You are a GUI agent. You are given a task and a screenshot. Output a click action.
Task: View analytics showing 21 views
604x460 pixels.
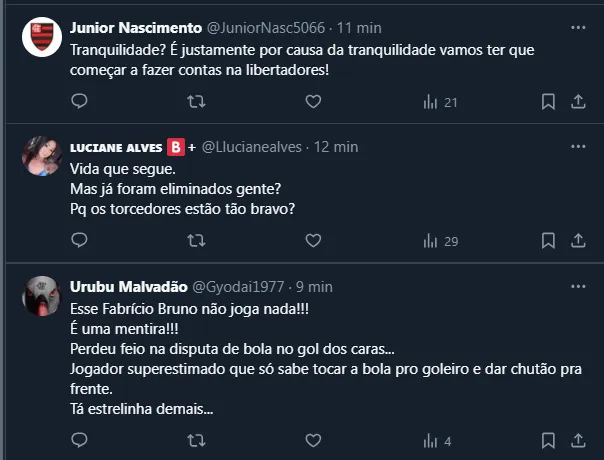pos(440,101)
